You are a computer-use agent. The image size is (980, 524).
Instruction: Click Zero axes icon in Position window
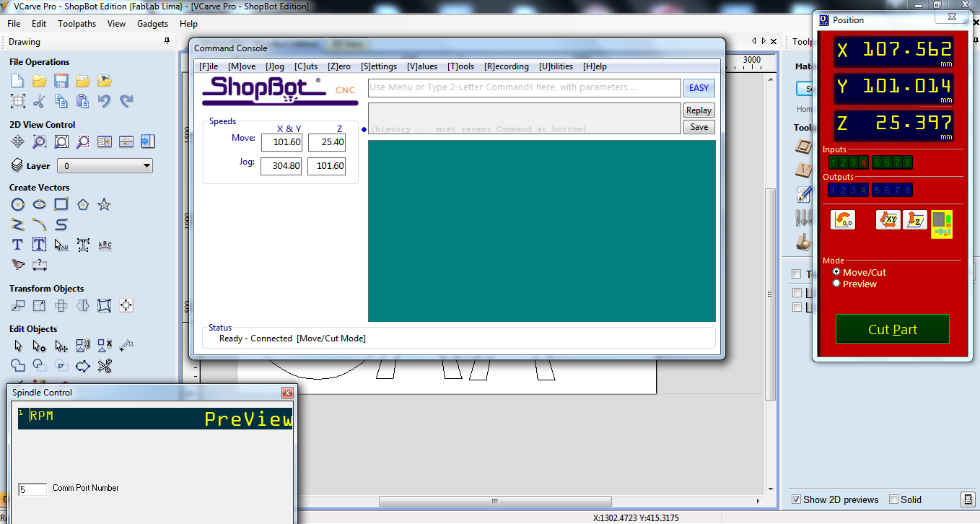point(843,220)
